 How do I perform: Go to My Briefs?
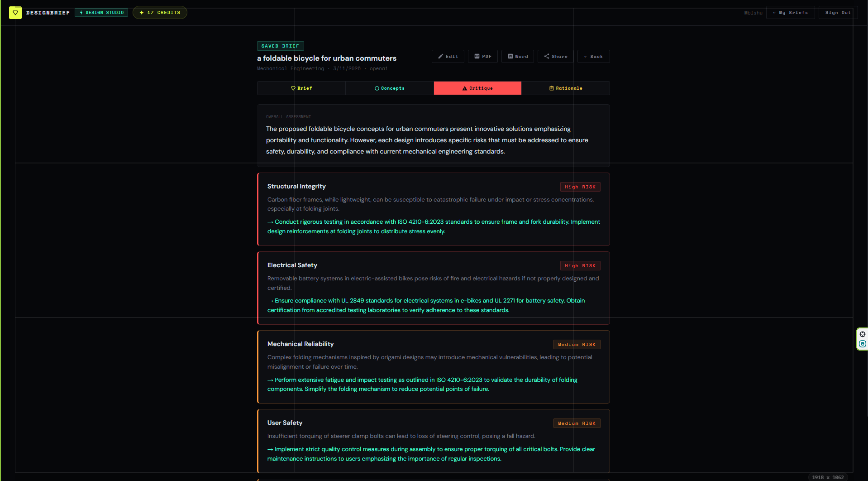[x=790, y=13]
